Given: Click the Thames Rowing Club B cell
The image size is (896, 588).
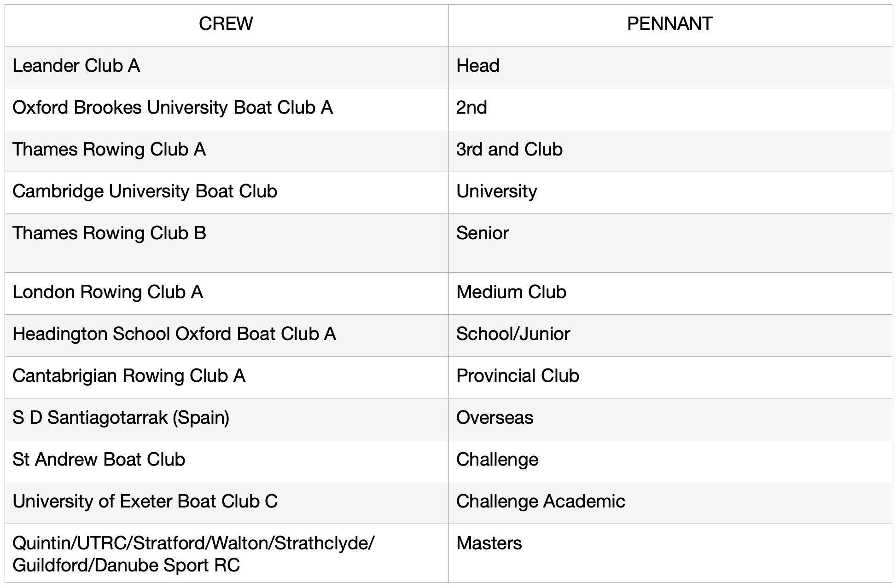Looking at the screenshot, I should click(109, 233).
